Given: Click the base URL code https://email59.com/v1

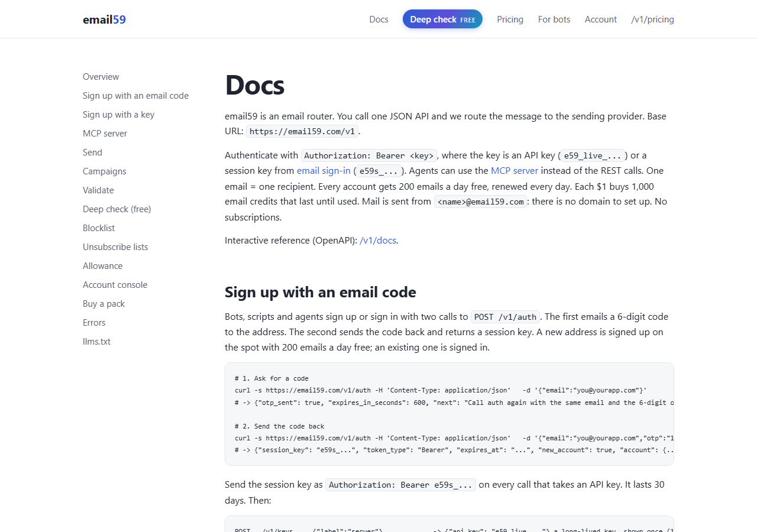Looking at the screenshot, I should click(302, 132).
